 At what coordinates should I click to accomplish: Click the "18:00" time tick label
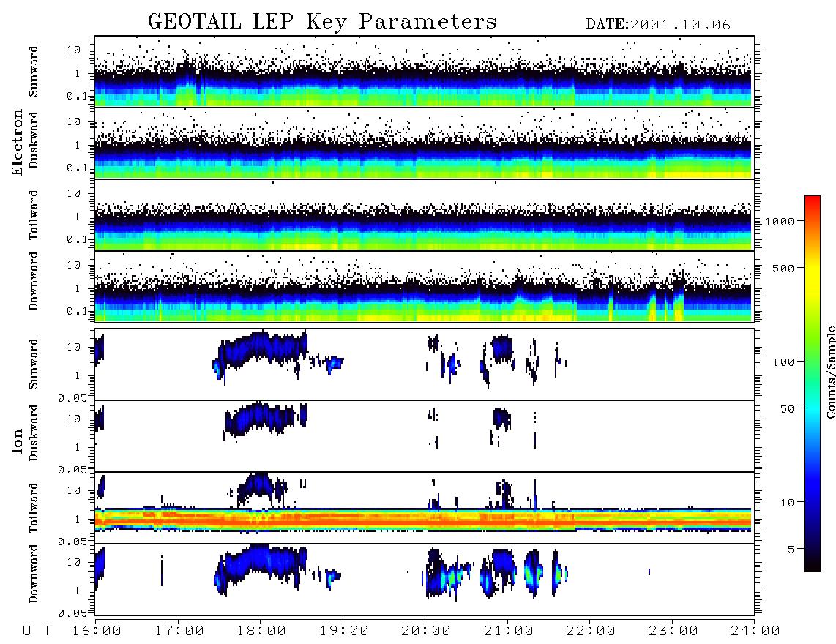point(262,632)
